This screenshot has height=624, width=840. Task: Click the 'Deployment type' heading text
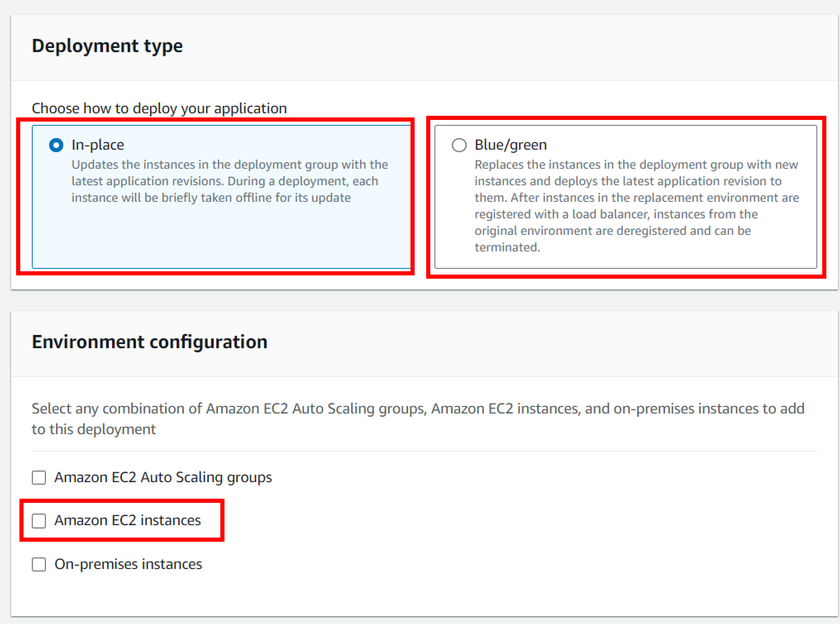click(107, 46)
